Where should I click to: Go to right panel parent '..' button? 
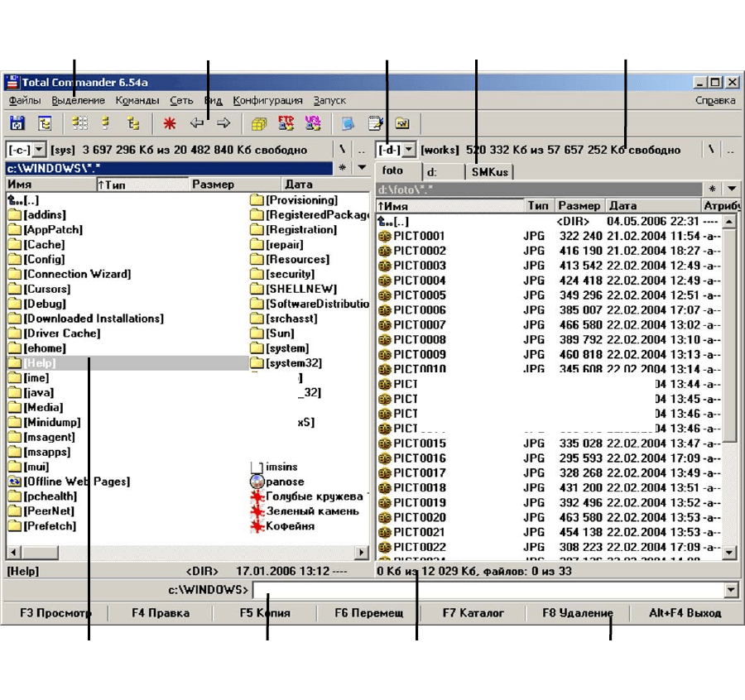coord(730,150)
